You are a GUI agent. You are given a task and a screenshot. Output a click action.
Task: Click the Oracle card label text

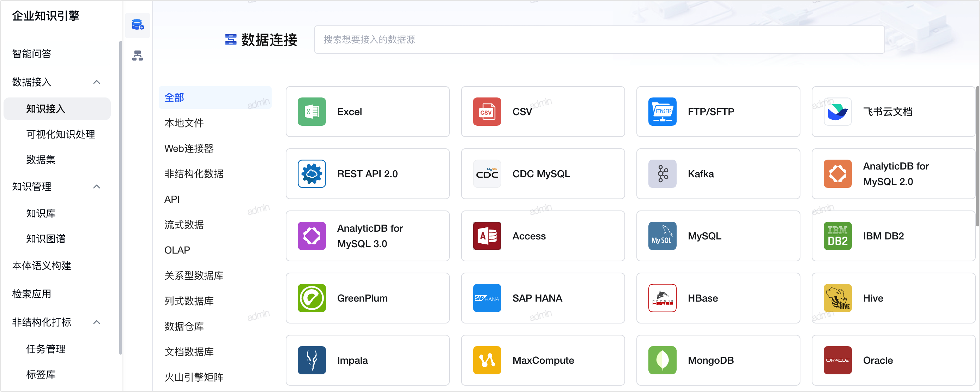click(878, 360)
